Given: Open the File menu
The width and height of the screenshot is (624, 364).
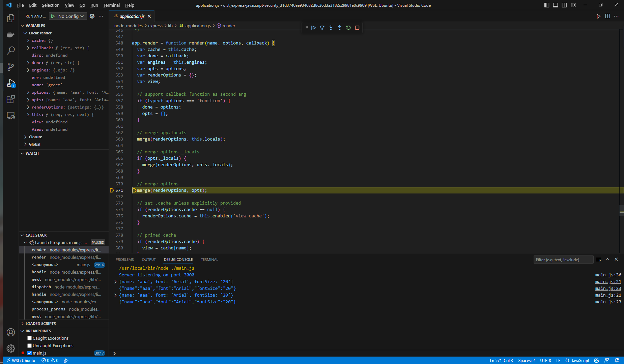Looking at the screenshot, I should click(x=20, y=5).
